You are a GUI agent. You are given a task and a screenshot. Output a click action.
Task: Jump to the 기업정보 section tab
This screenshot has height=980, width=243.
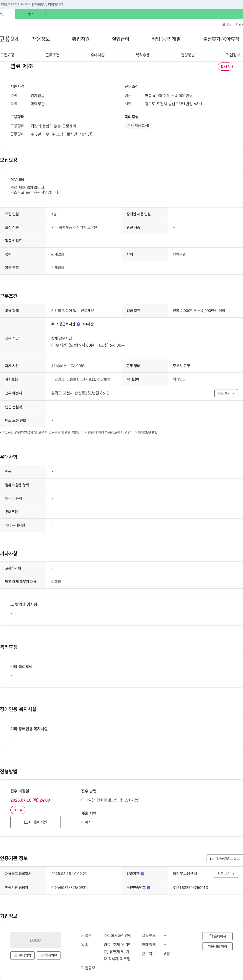[233, 55]
